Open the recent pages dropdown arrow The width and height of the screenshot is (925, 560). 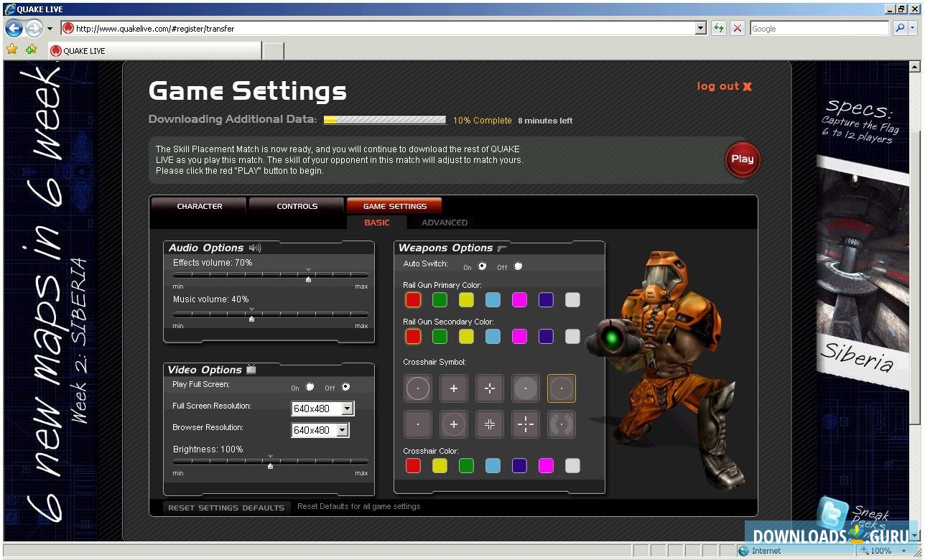coord(50,29)
